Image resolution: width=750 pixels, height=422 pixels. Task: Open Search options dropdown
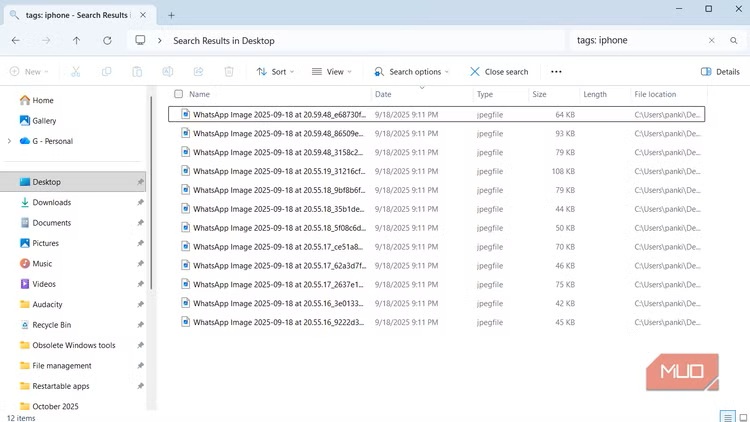(x=411, y=72)
